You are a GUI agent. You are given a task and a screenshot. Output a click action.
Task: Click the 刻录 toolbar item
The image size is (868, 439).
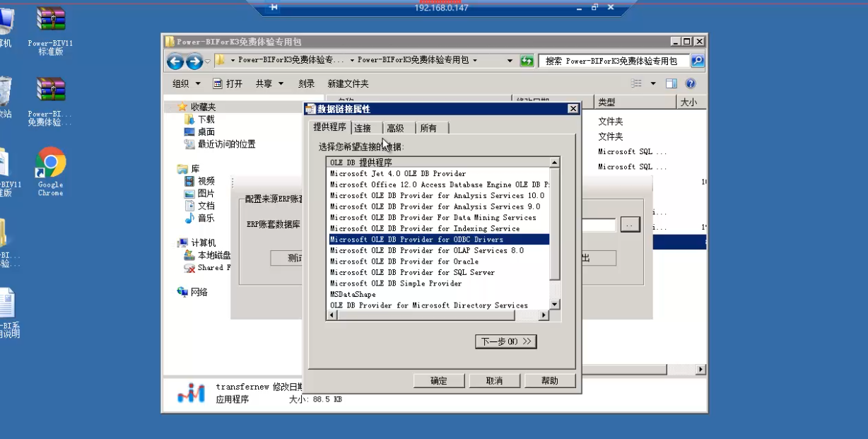tap(306, 83)
